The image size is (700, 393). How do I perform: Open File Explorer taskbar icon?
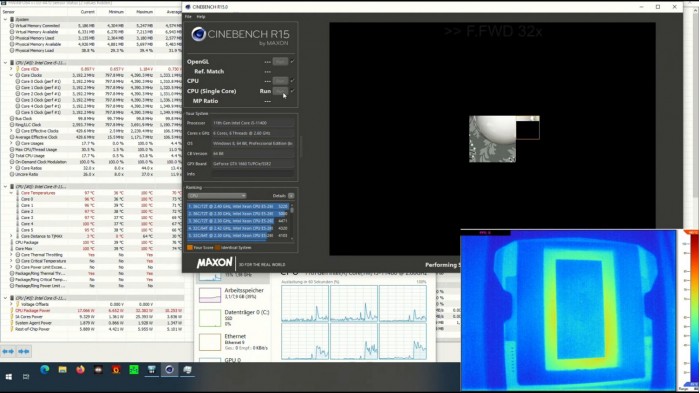pos(62,370)
